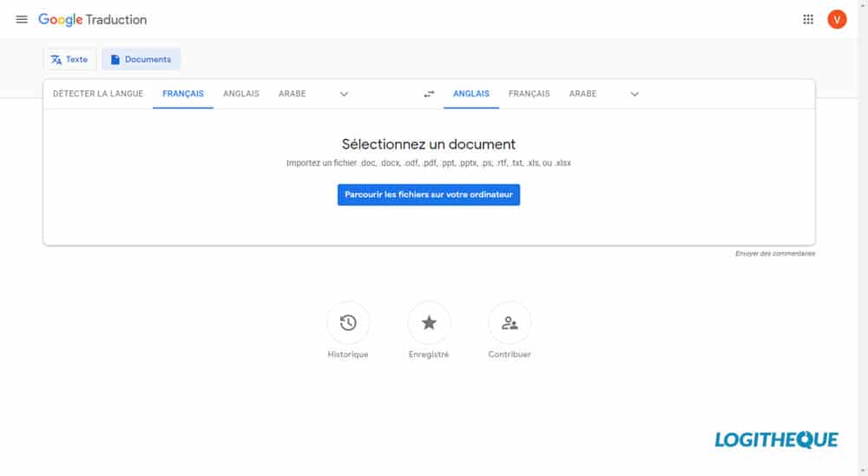Screen dimensions: 868x476
Task: Select Anglais as source language
Action: tap(240, 94)
